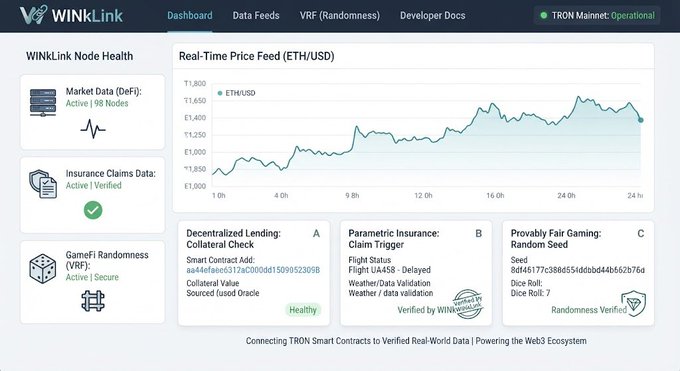Image resolution: width=680 pixels, height=371 pixels.
Task: Go to Developer Docs
Action: 432,16
